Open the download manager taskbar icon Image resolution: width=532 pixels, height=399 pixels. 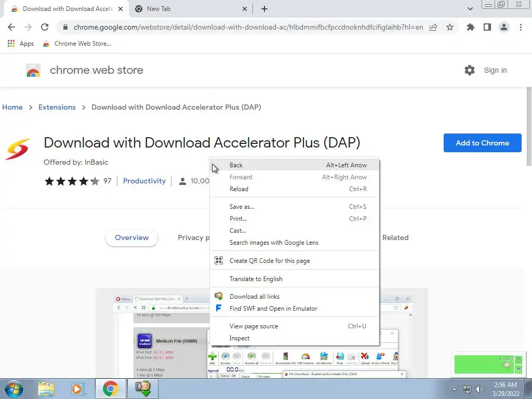[x=142, y=389]
